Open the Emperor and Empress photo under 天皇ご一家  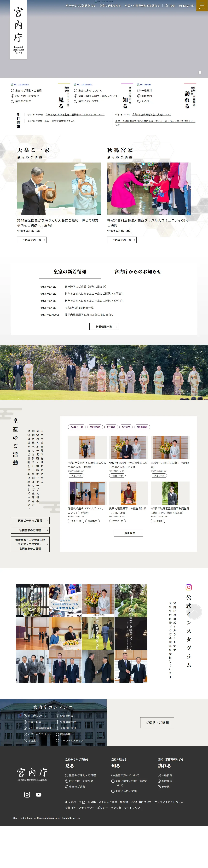pos(59,189)
